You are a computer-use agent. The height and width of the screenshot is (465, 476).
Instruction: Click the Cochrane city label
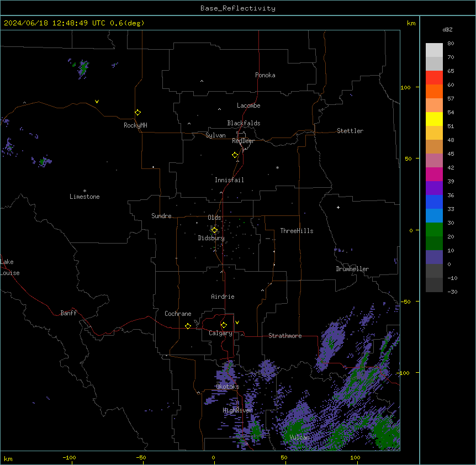(x=178, y=314)
